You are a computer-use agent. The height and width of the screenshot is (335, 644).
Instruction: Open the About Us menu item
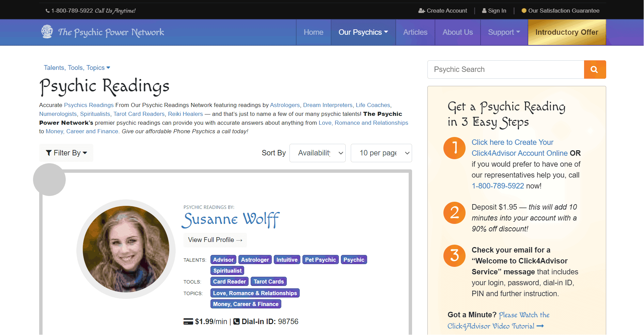point(458,32)
